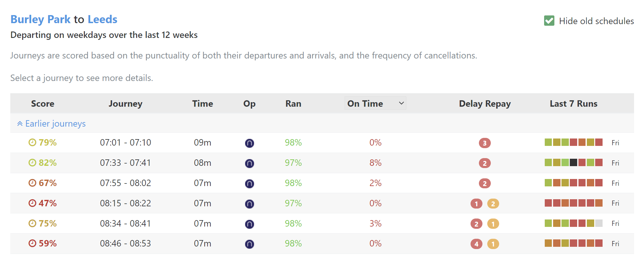Open Leeds station link
This screenshot has height=259, width=644.
point(102,19)
